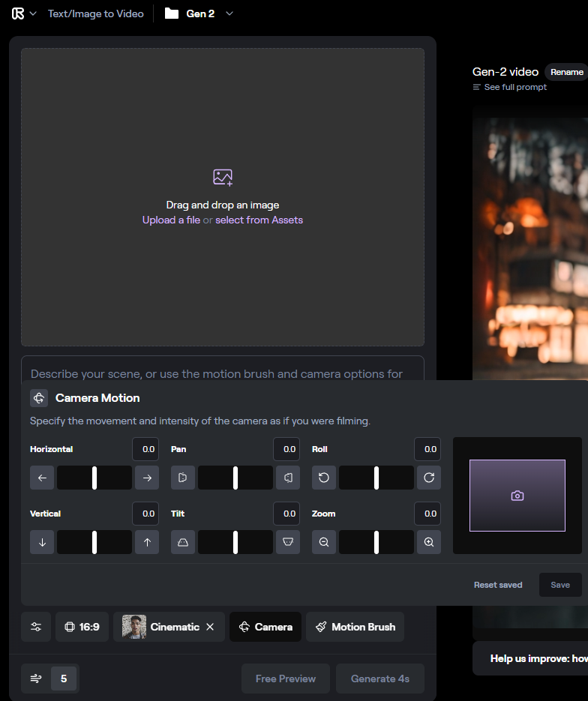Screen dimensions: 588x701
Task: Expand the Runway logo dropdown chevron
Action: (x=33, y=13)
